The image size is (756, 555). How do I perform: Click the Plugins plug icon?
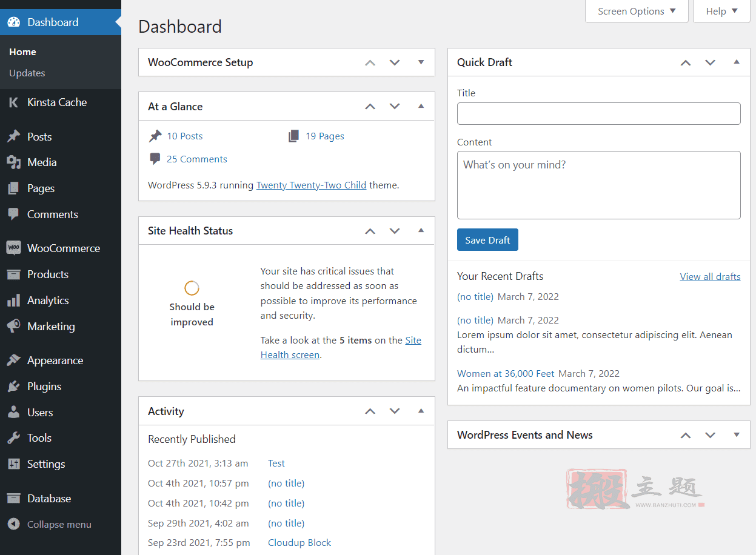(x=13, y=387)
